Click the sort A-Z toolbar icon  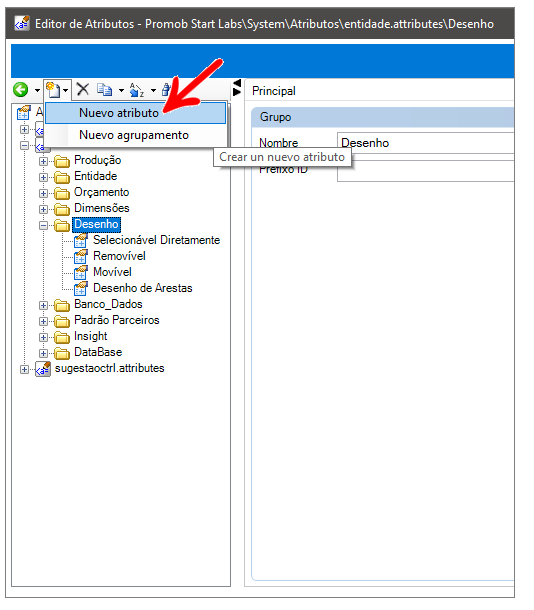click(137, 90)
